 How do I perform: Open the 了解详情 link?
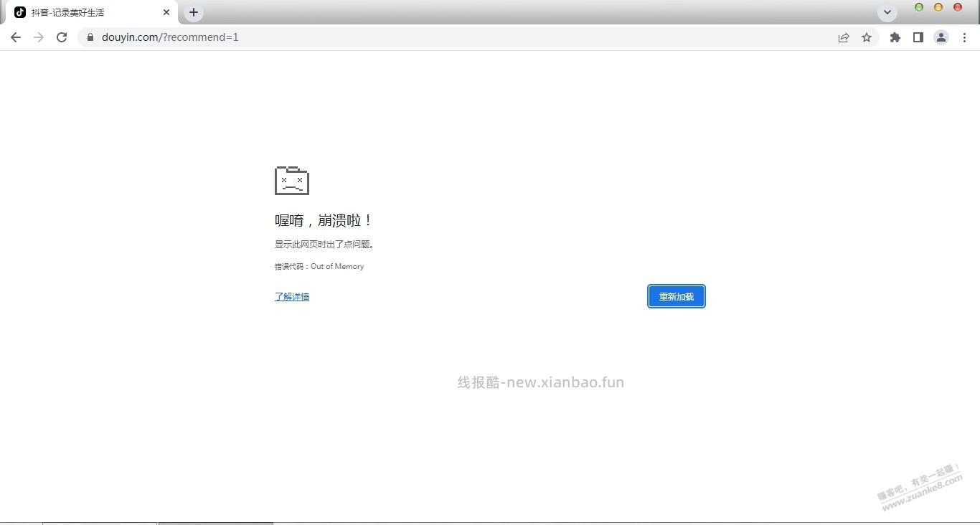(x=291, y=296)
